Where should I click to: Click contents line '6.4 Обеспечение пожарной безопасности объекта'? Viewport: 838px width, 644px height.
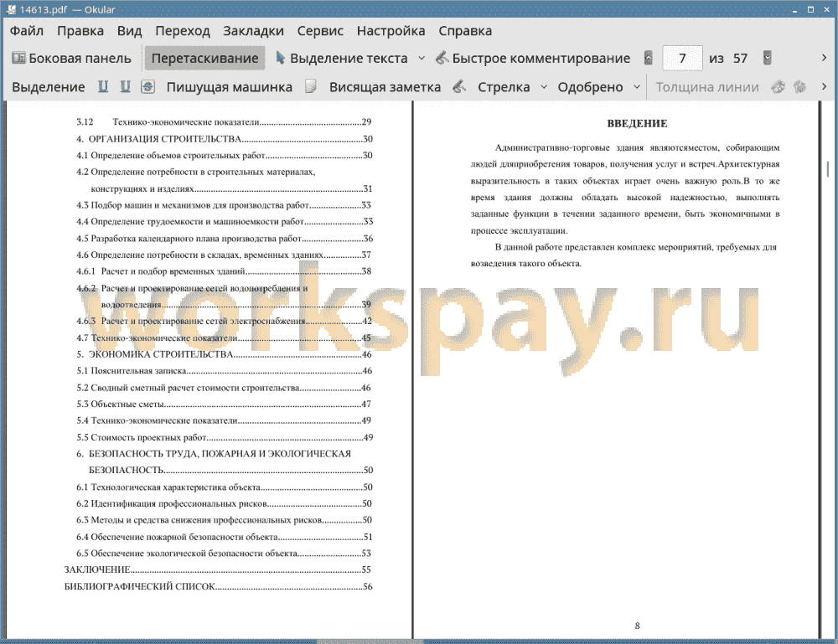(x=225, y=537)
